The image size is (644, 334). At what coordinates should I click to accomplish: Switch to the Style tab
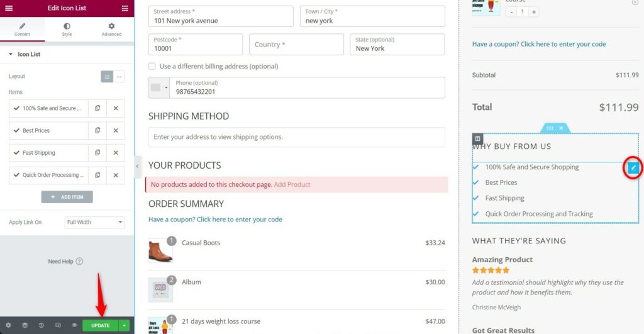(67, 30)
